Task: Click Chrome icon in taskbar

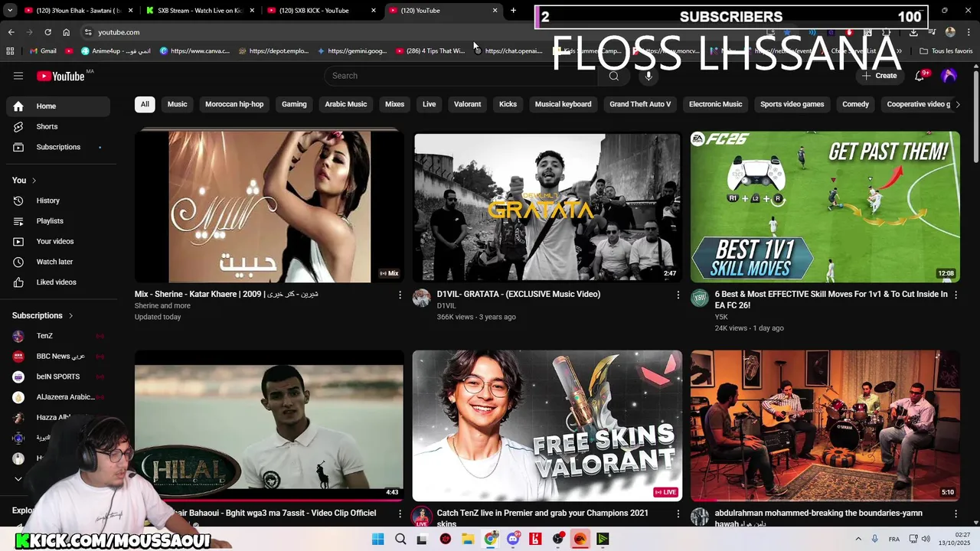Action: 491,540
